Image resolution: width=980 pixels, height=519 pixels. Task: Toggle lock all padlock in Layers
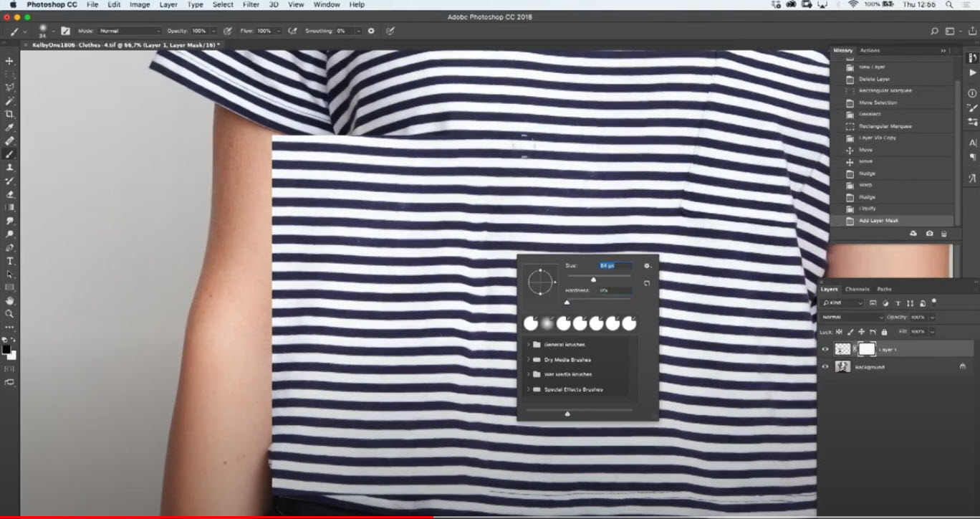pos(884,332)
